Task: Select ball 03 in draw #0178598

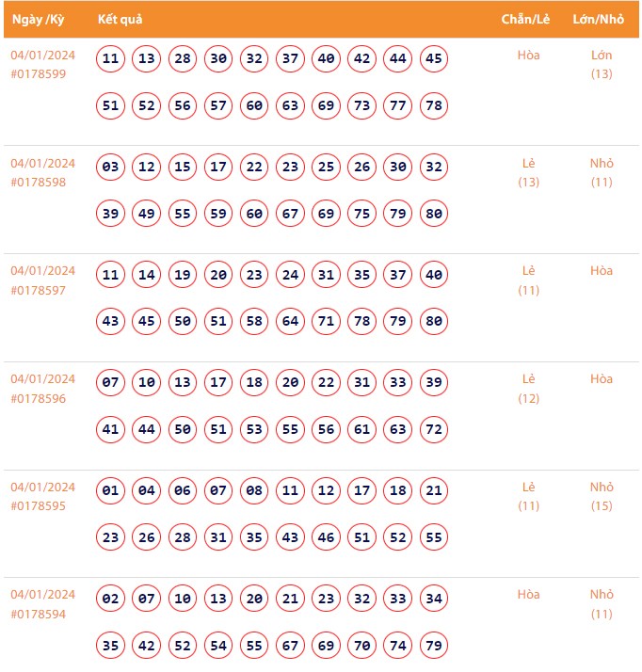Action: (111, 168)
